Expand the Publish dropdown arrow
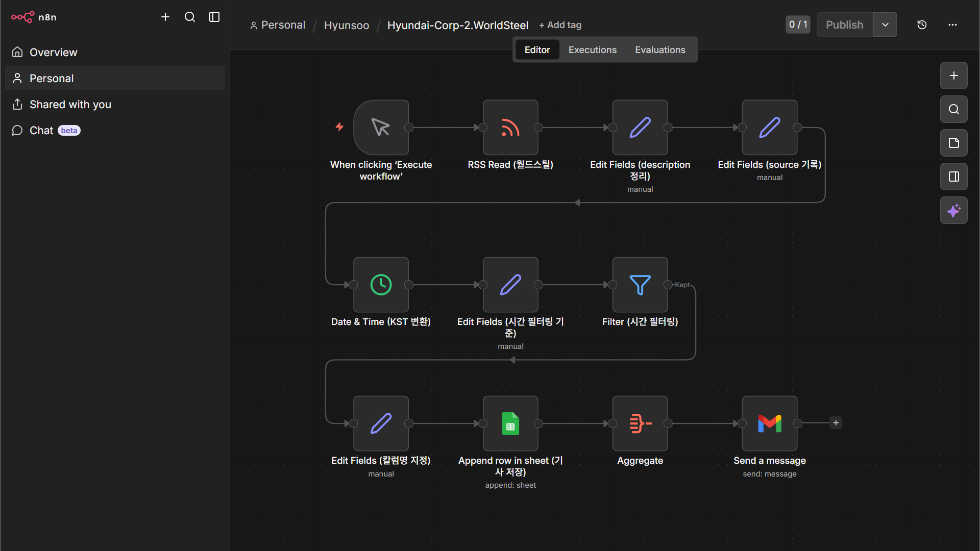 [885, 24]
